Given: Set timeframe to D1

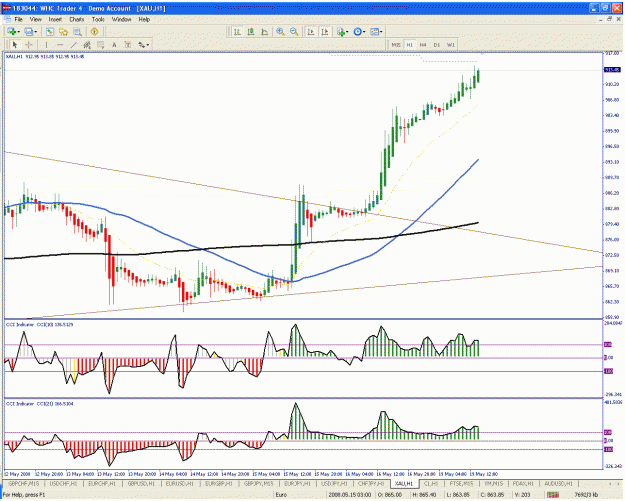Looking at the screenshot, I should [437, 45].
